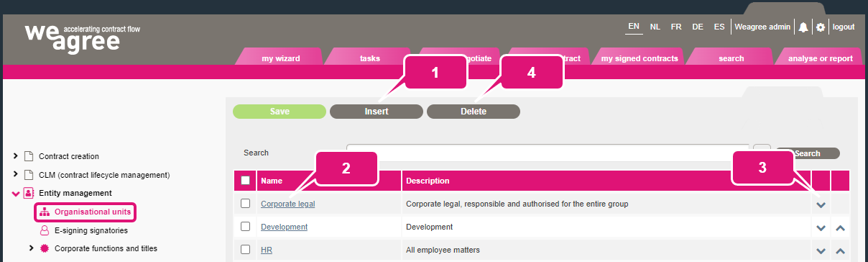
Task: Click the logout link
Action: click(x=844, y=27)
